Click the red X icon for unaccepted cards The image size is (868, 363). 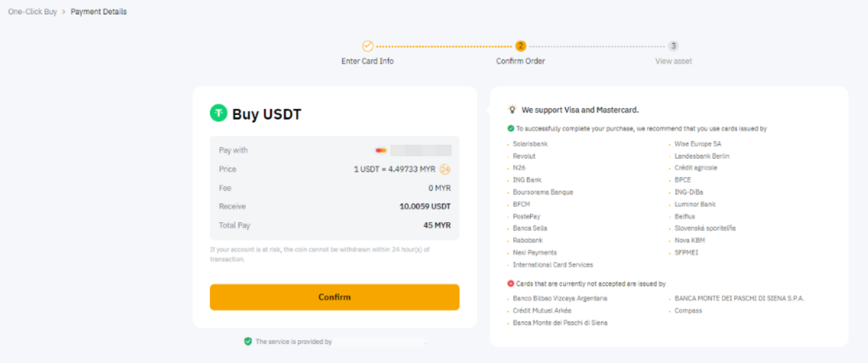[511, 283]
